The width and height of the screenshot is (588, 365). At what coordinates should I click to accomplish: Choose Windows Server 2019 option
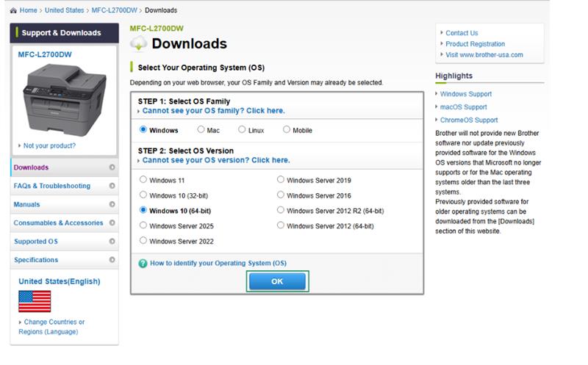coord(281,179)
